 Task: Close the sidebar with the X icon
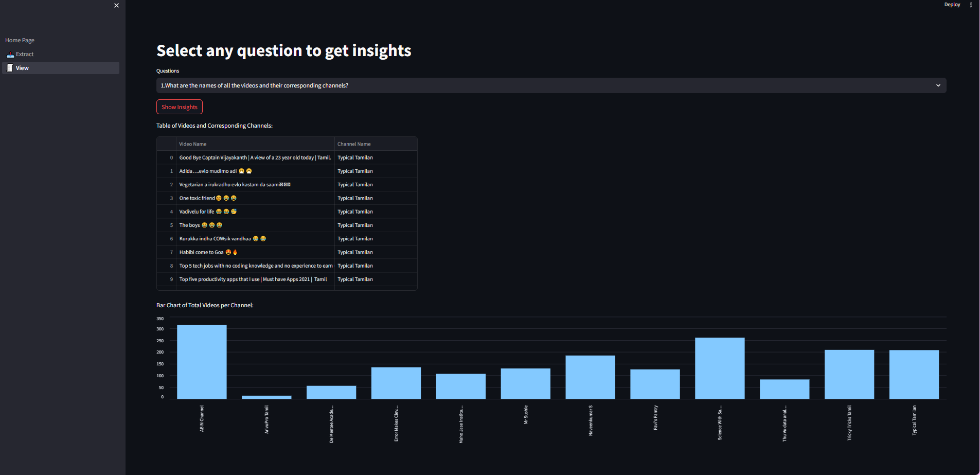pyautogui.click(x=116, y=6)
